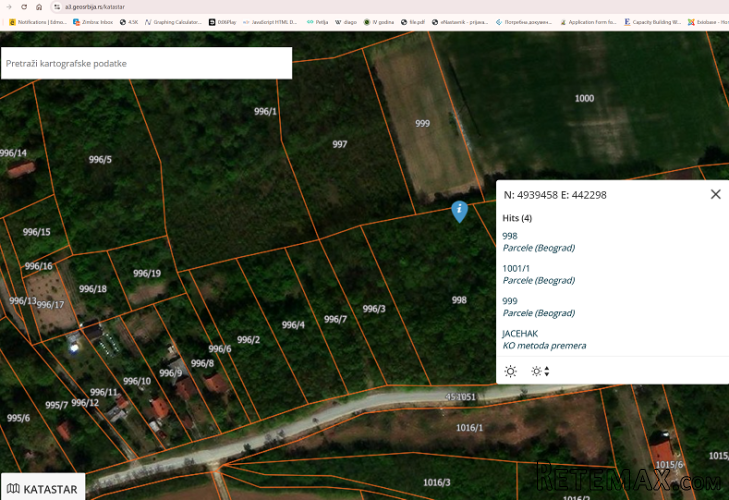Click parcel label 996/10 on map
This screenshot has height=500, width=729.
point(137,381)
